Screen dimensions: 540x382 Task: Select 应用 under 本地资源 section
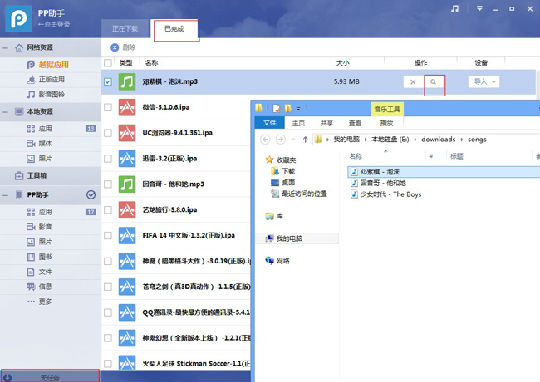pyautogui.click(x=45, y=128)
